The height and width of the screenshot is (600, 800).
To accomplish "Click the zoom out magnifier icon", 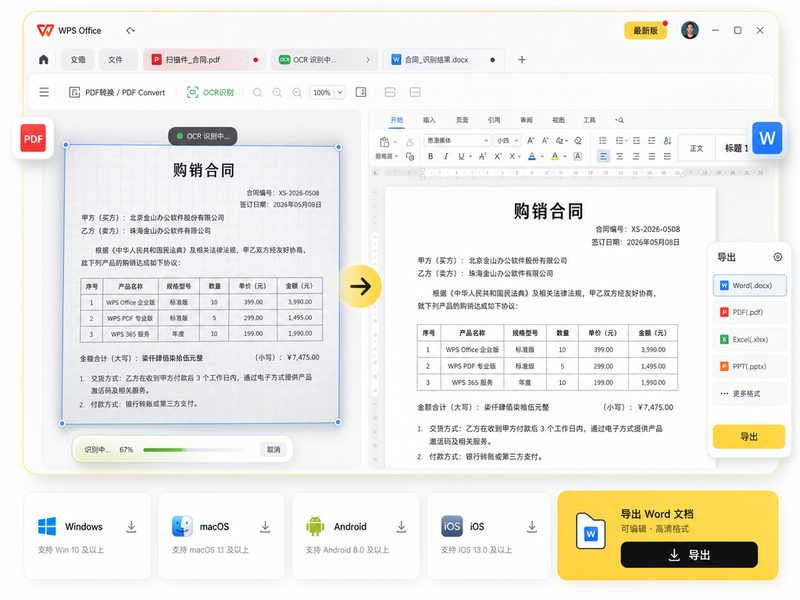I will (297, 92).
